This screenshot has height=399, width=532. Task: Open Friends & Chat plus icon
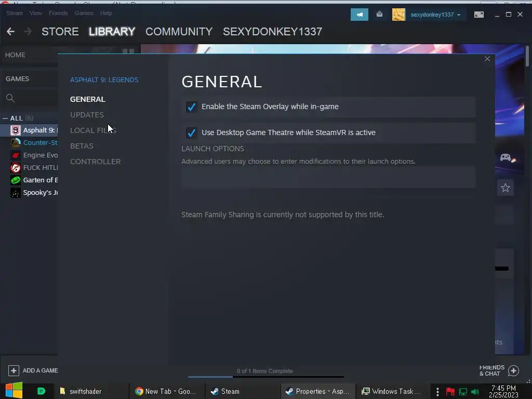[x=513, y=371]
